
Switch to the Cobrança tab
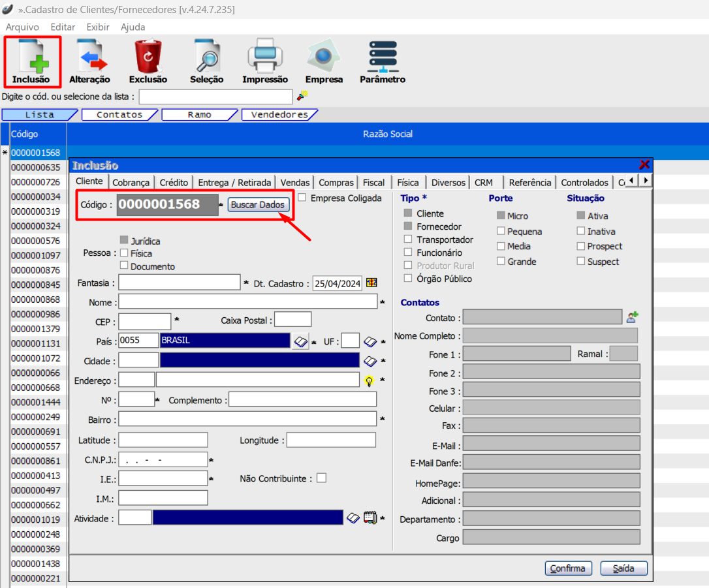[x=131, y=183]
